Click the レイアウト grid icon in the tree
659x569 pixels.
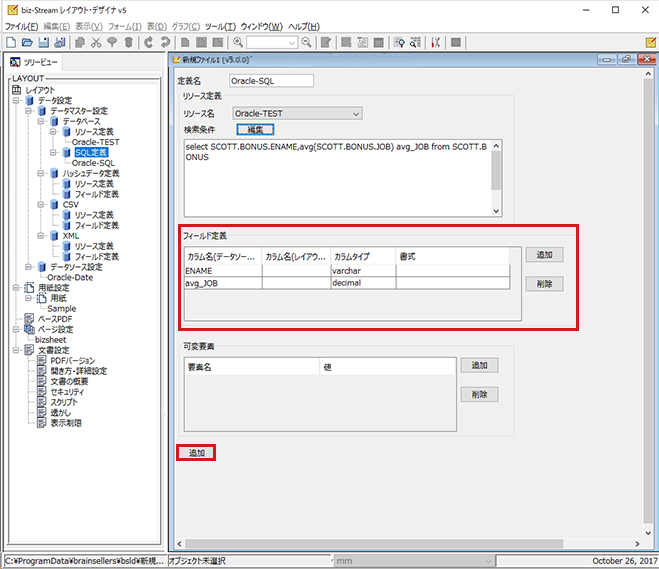16,90
